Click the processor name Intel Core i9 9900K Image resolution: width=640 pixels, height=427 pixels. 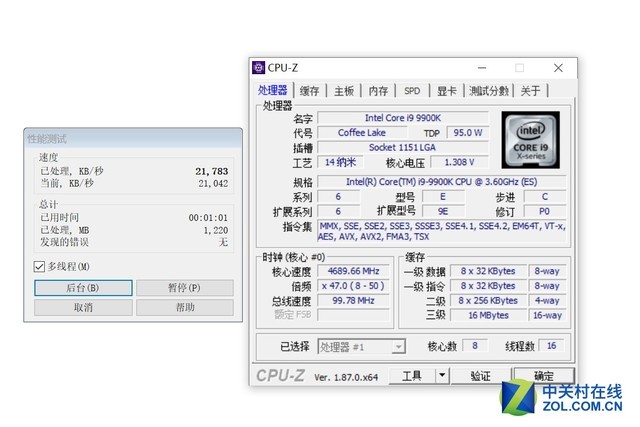coord(403,118)
